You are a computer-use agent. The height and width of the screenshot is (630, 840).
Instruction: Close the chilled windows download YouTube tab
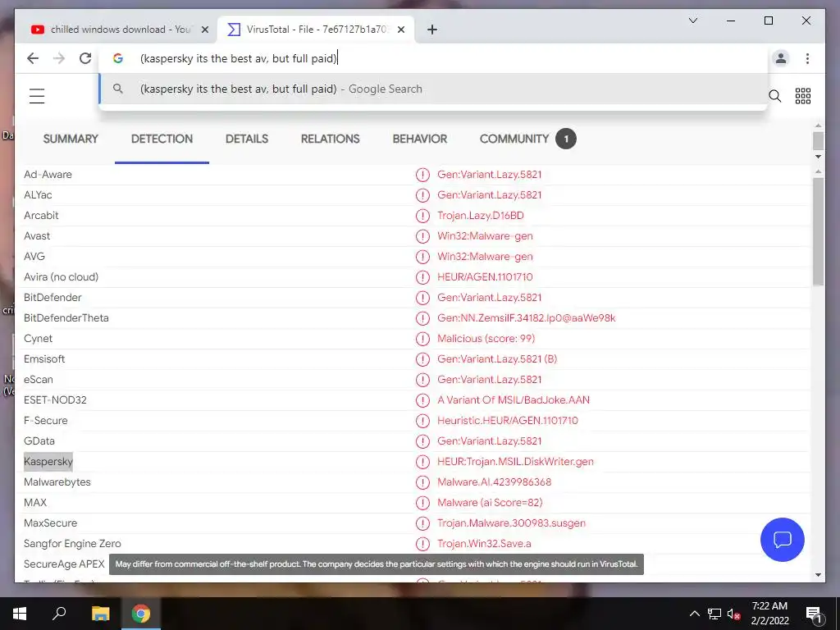204,30
